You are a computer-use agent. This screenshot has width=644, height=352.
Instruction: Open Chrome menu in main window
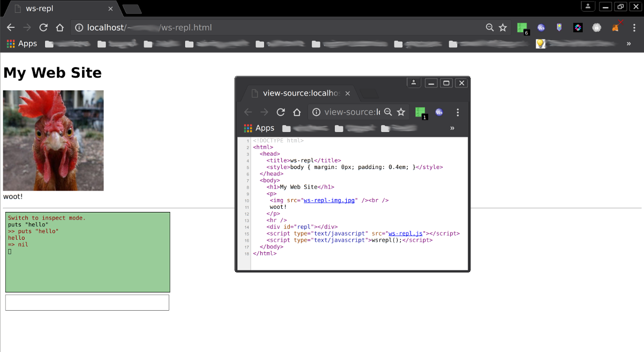634,27
